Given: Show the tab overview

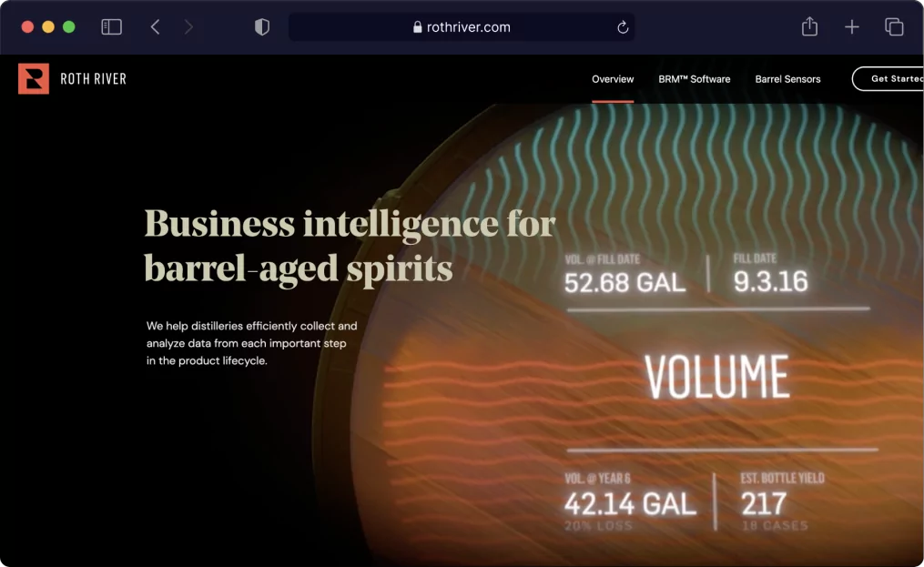Looking at the screenshot, I should pyautogui.click(x=894, y=27).
